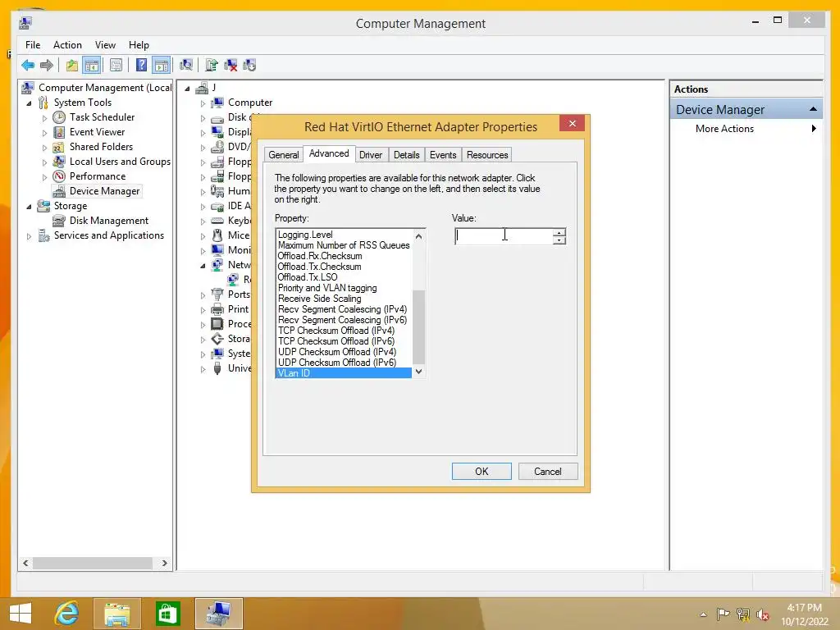Toggle Show/Hide Console Tree icon
The width and height of the screenshot is (840, 630).
92,66
